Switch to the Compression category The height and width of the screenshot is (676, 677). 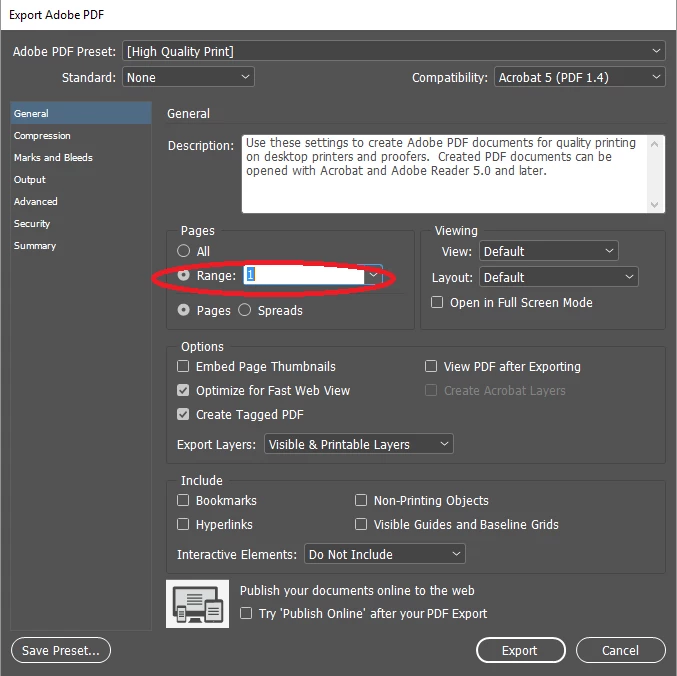point(81,136)
